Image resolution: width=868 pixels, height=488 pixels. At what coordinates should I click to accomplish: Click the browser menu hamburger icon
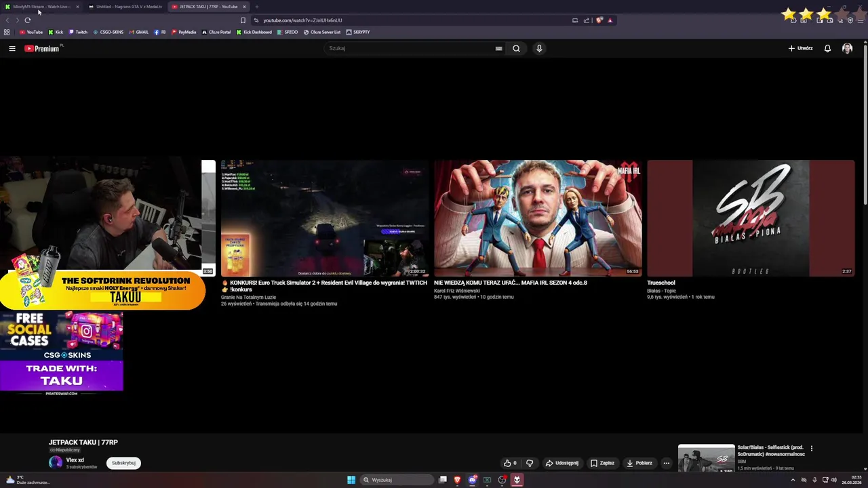point(860,20)
